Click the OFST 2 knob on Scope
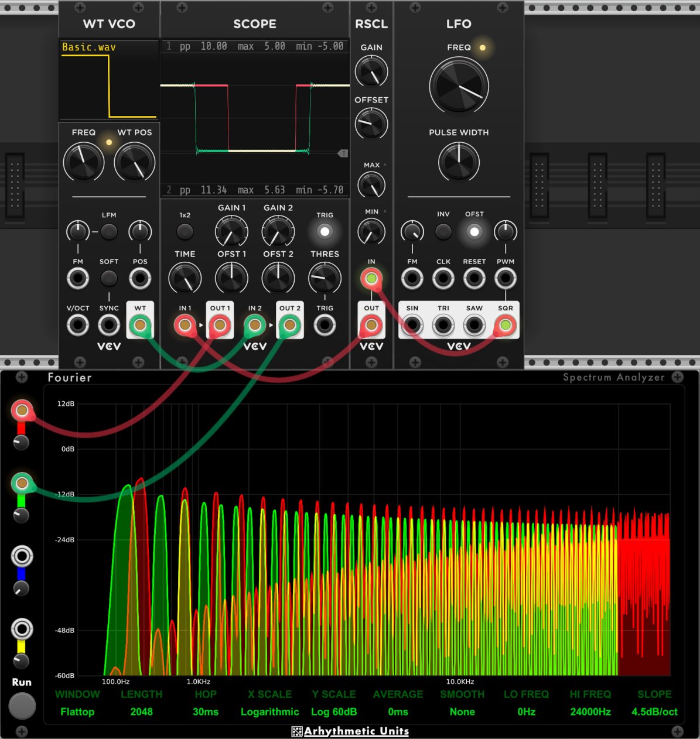This screenshot has width=700, height=739. 278,278
